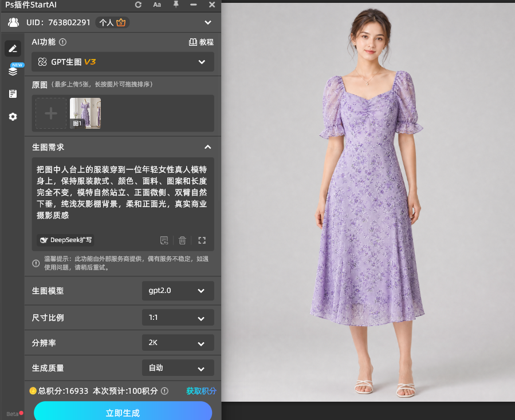Open the layers sidebar icon marked NEW
515x420 pixels.
pyautogui.click(x=13, y=70)
